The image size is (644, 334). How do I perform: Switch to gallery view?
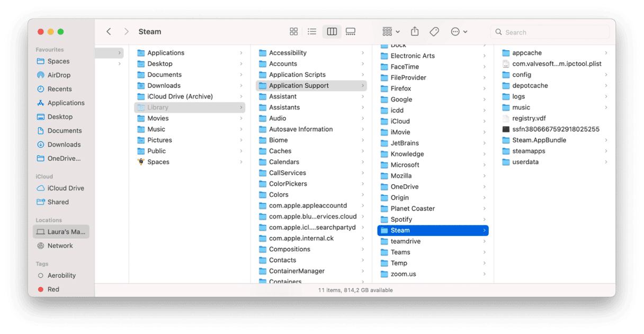[x=350, y=31]
